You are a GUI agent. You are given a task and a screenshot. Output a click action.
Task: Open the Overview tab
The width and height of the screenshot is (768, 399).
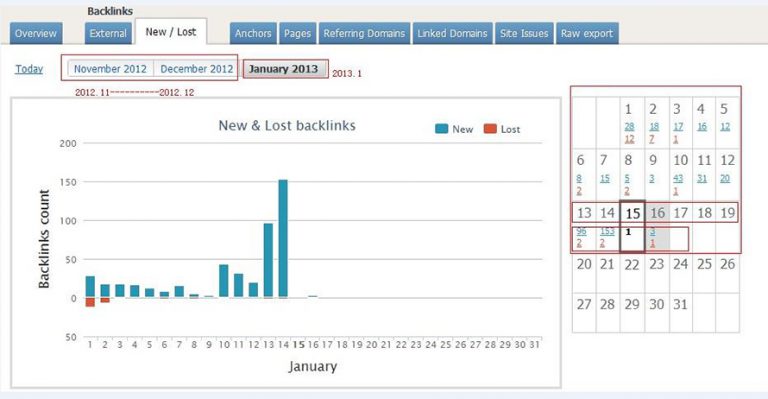(x=36, y=33)
